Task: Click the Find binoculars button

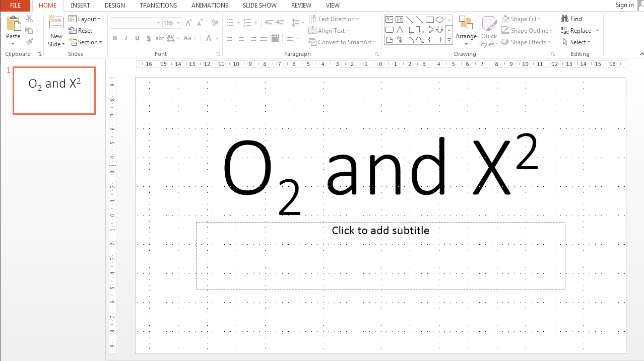Action: (572, 19)
